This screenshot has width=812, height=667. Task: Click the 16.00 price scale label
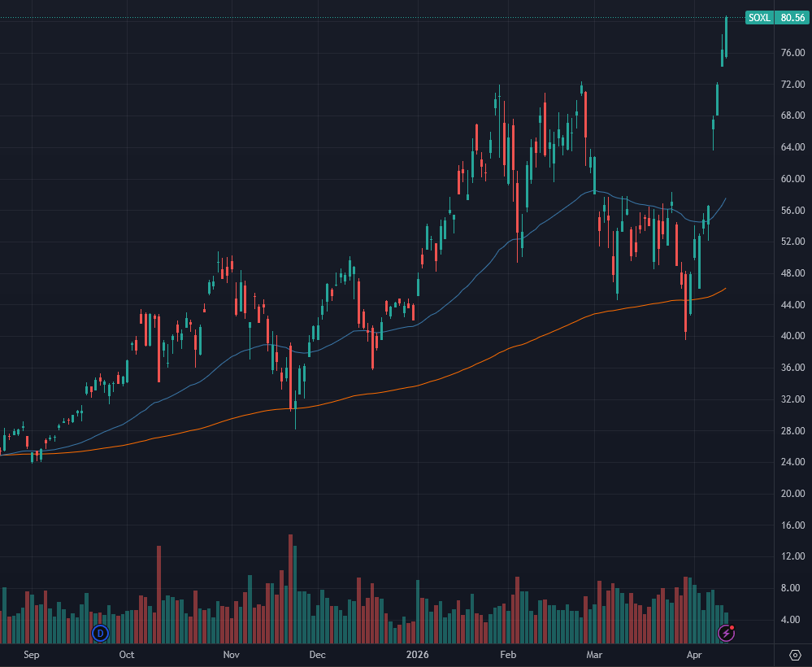coord(792,525)
